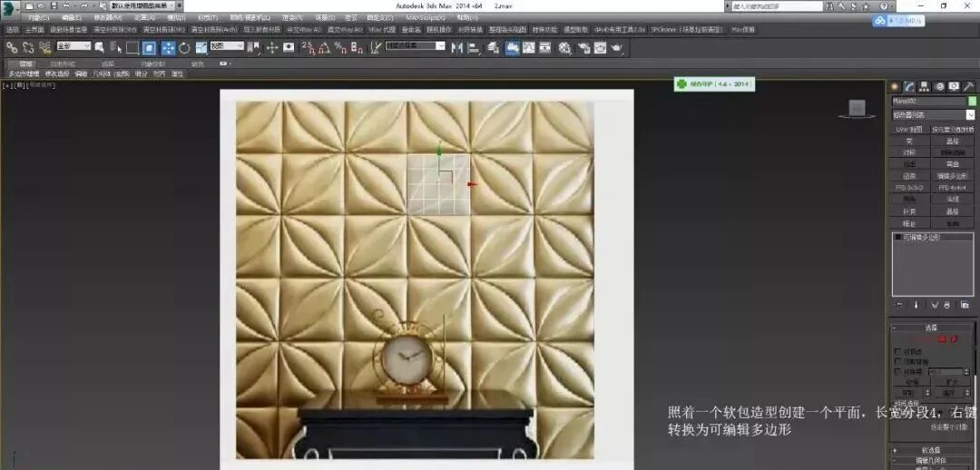Click the Save file icon in title bar
This screenshot has height=470, width=980.
click(x=54, y=5)
